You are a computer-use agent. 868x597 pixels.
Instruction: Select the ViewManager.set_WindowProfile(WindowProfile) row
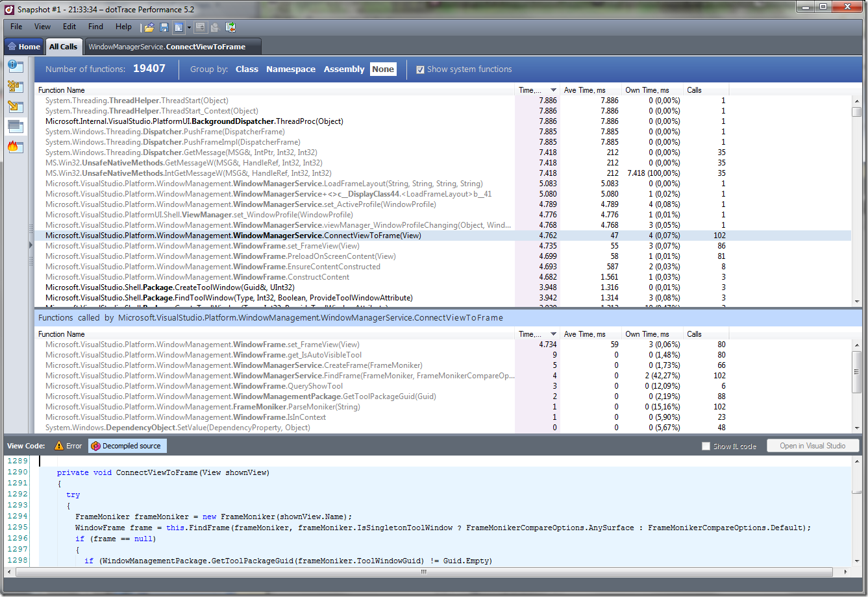tap(443, 215)
